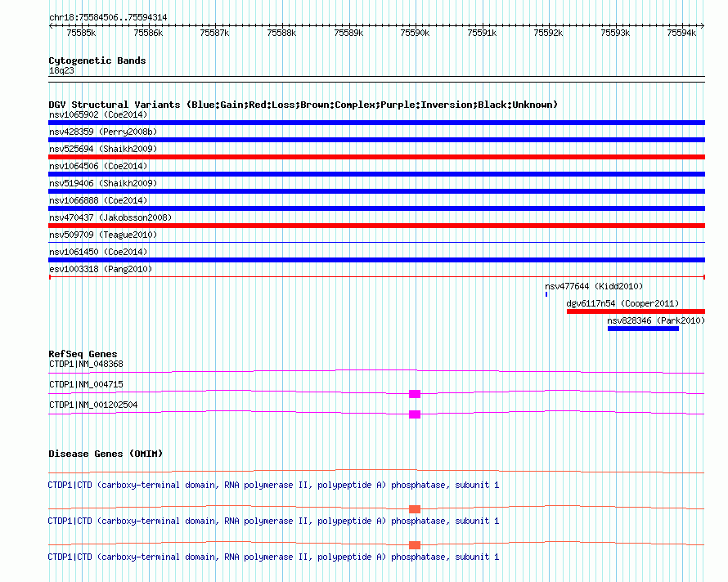Image resolution: width=728 pixels, height=582 pixels.
Task: Click the 75589k ruler tick label
Action: pos(348,34)
